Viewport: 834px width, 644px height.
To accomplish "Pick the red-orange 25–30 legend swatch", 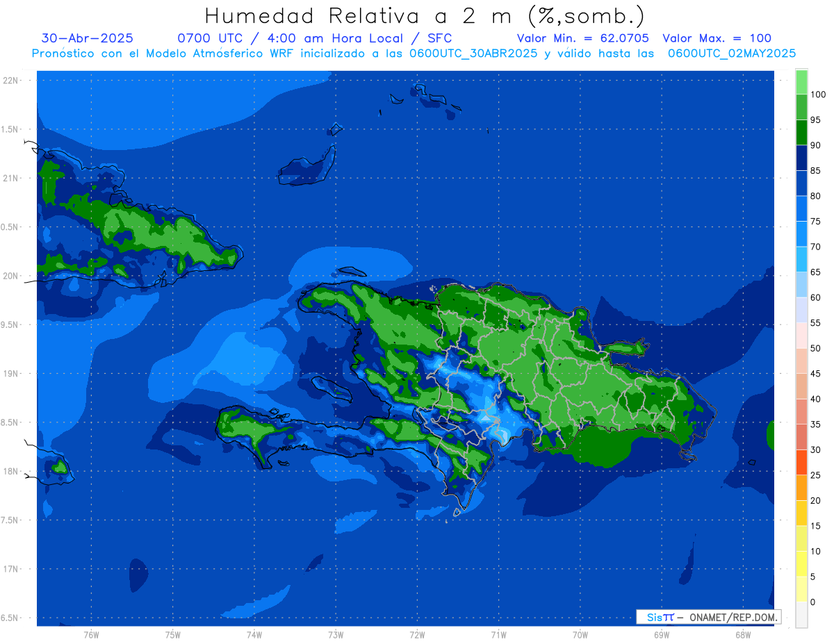I will (801, 463).
